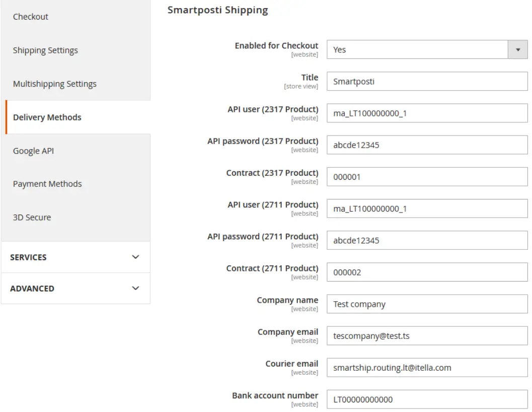This screenshot has height=412, width=532.
Task: Click the Company name label
Action: pos(287,300)
